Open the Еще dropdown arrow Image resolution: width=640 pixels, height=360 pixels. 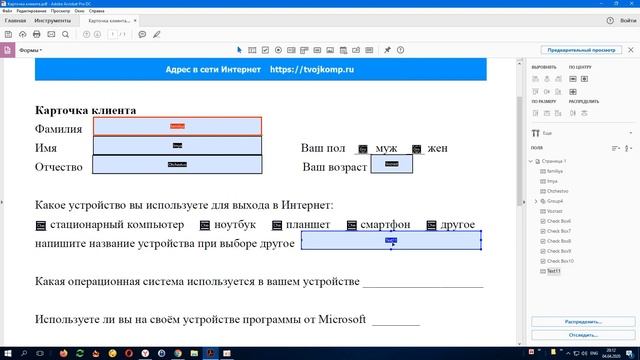(631, 133)
